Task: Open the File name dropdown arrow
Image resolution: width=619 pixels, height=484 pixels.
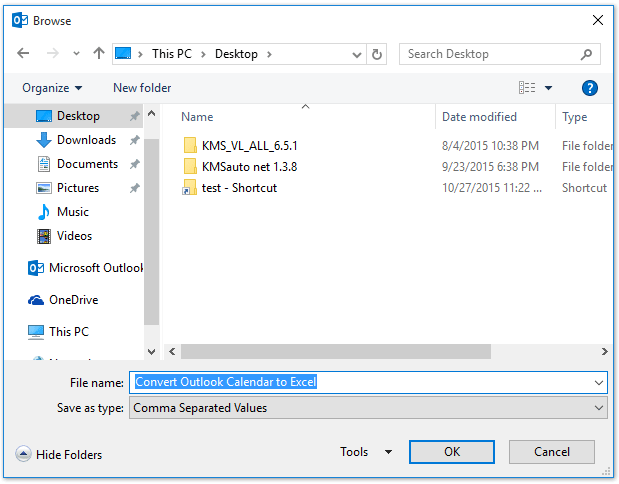Action: tap(599, 383)
